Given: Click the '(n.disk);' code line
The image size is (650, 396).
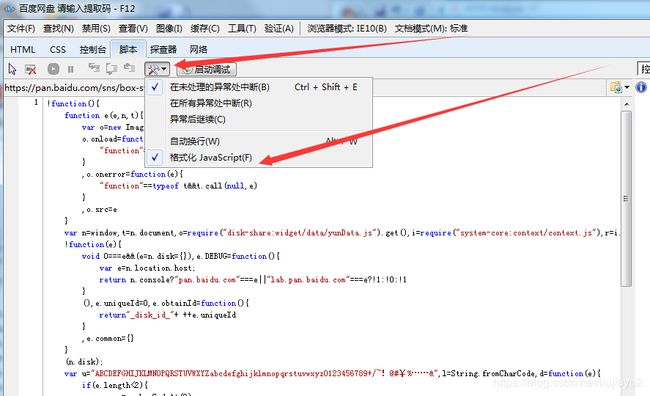Looking at the screenshot, I should tap(84, 362).
